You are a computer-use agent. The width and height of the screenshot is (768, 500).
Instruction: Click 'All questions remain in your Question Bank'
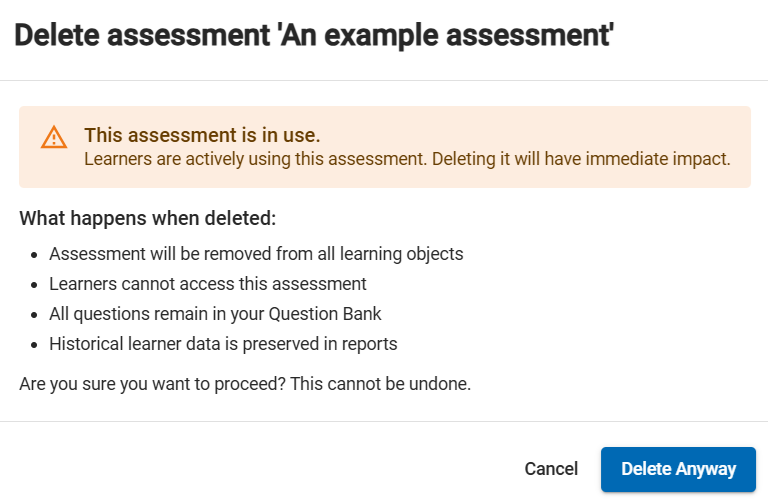215,314
